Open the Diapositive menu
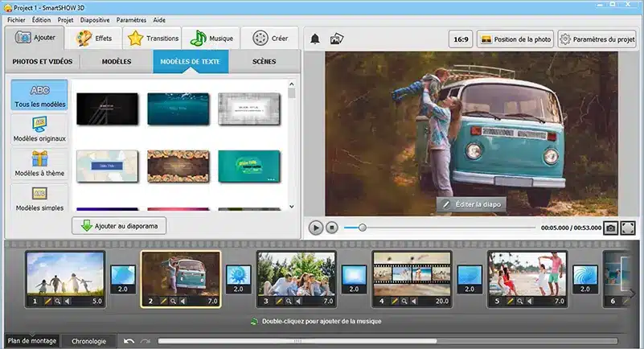Screen dimensions: 644x349 (94, 18)
